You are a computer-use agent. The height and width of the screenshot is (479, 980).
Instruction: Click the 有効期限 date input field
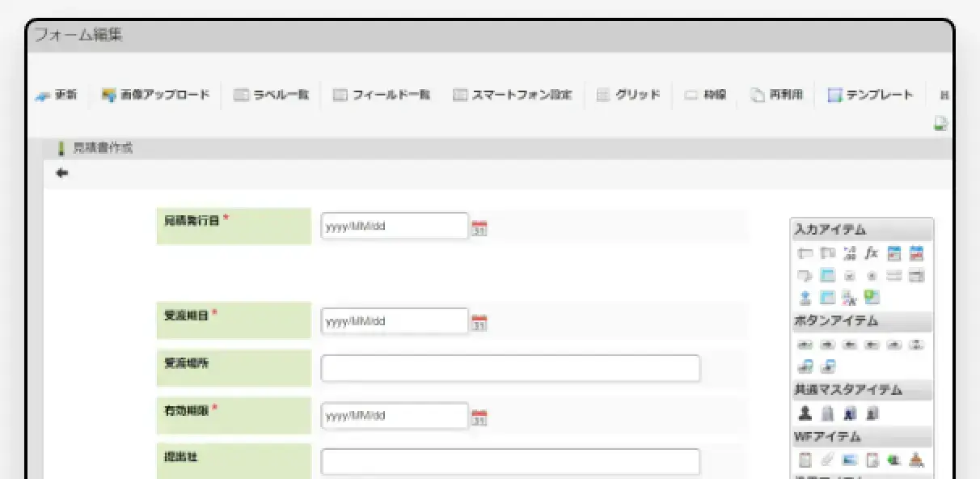395,415
